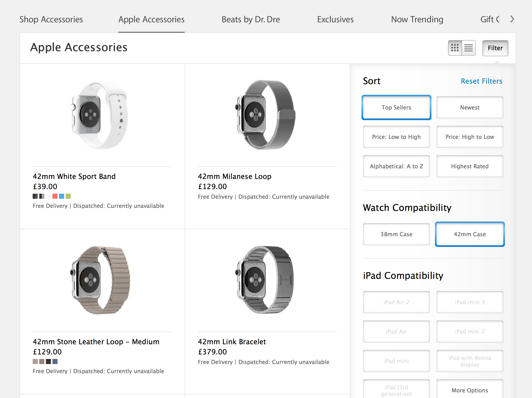Expand More Options under iPad Compatibility
The height and width of the screenshot is (398, 532).
pos(470,390)
